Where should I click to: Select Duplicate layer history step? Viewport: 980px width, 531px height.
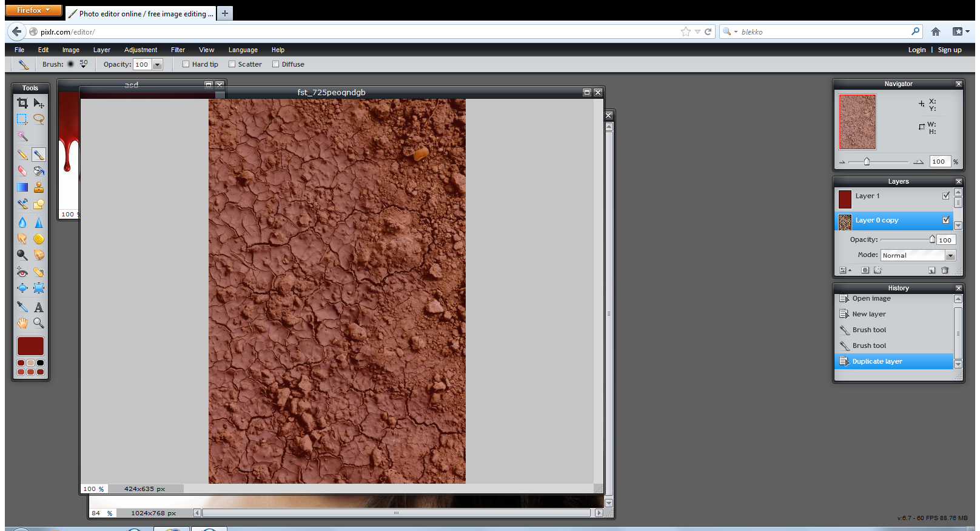(894, 361)
